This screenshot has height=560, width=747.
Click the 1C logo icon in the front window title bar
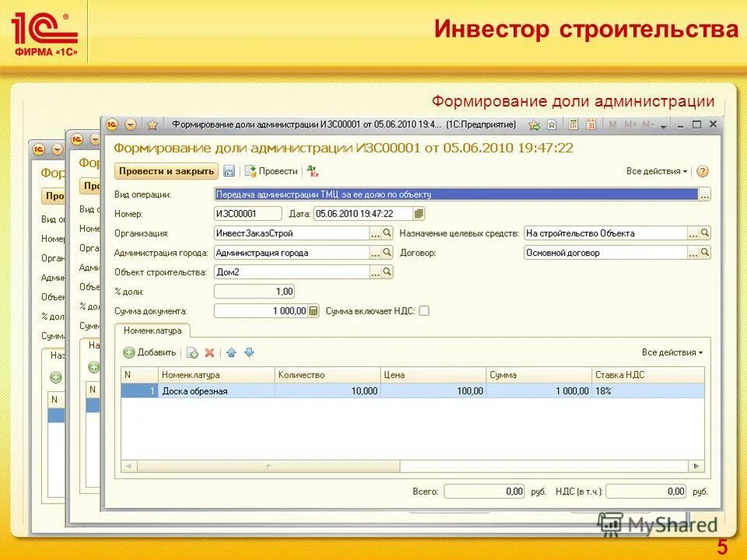112,124
